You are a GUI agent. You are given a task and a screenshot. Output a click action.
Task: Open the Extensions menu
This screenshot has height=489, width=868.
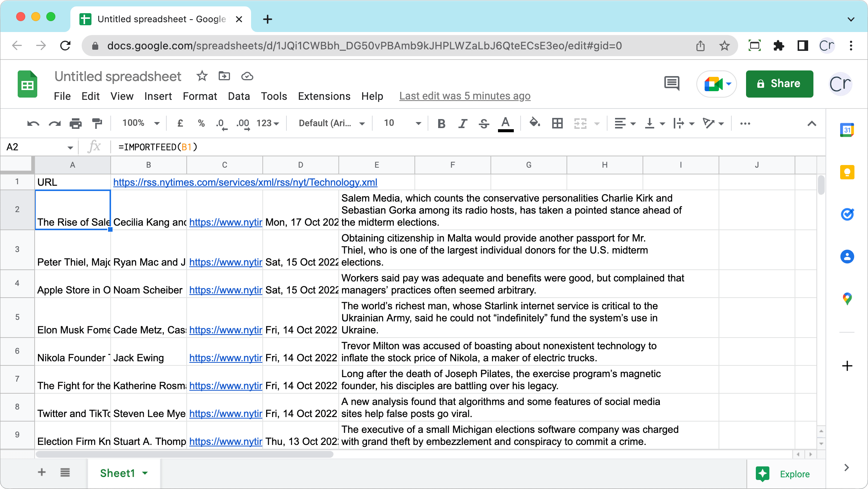[324, 96]
